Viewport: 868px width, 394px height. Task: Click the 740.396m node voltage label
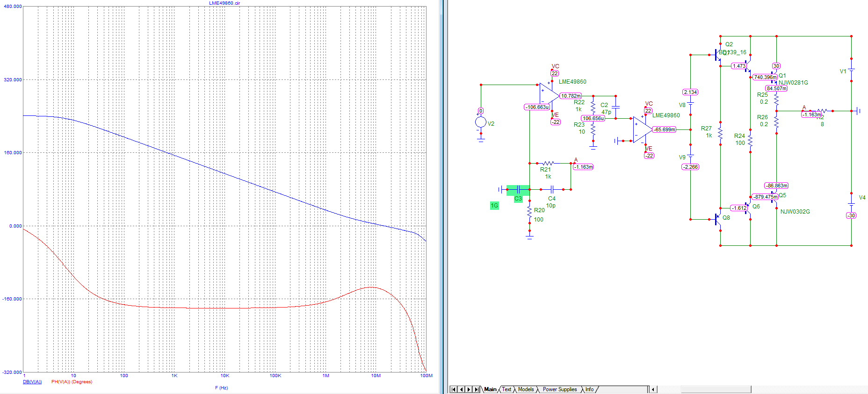765,77
